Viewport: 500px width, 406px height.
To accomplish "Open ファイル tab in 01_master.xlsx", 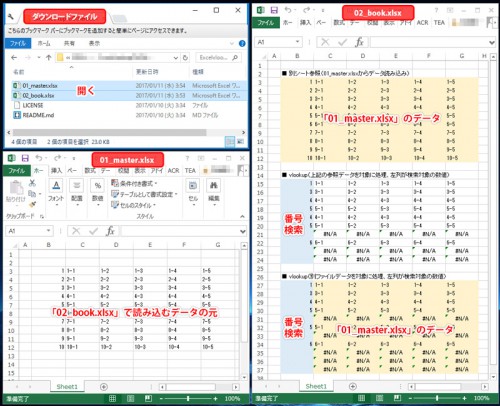I will pyautogui.click(x=17, y=171).
